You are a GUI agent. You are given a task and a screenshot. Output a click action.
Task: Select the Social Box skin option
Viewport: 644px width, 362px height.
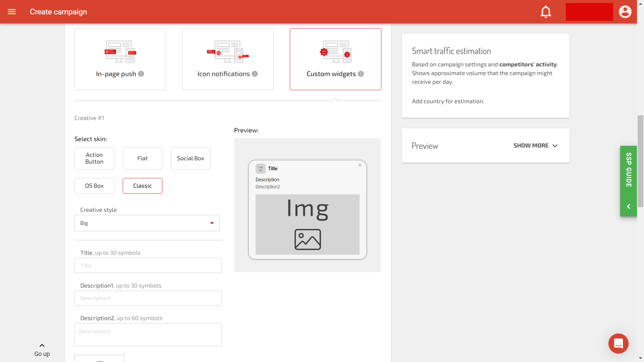(x=191, y=158)
